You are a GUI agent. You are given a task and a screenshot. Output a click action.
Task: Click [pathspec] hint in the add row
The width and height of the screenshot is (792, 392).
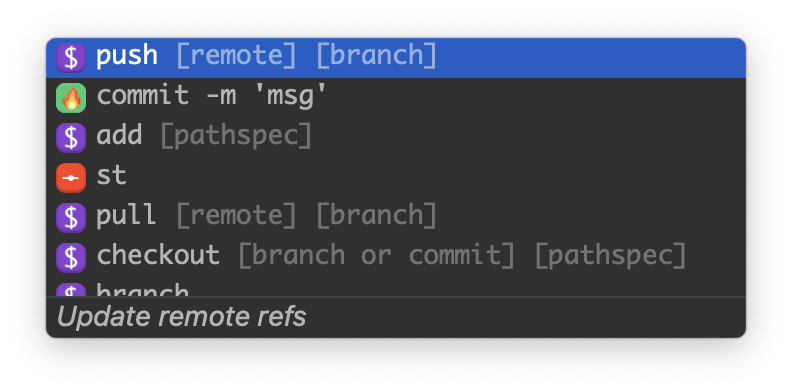coord(236,136)
